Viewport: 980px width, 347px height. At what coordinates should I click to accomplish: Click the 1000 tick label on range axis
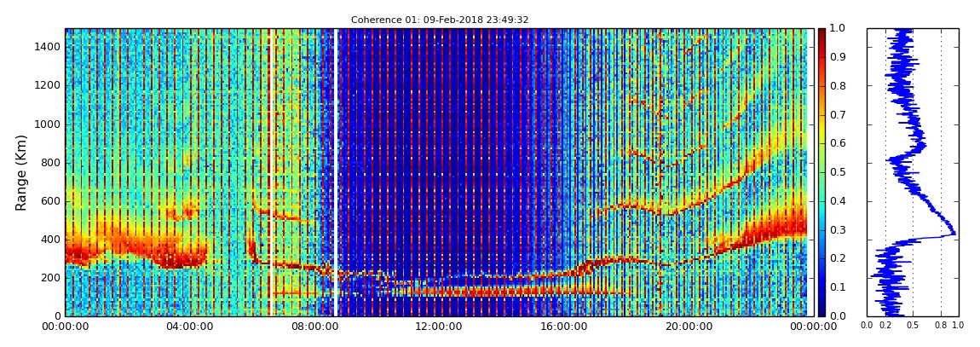48,124
